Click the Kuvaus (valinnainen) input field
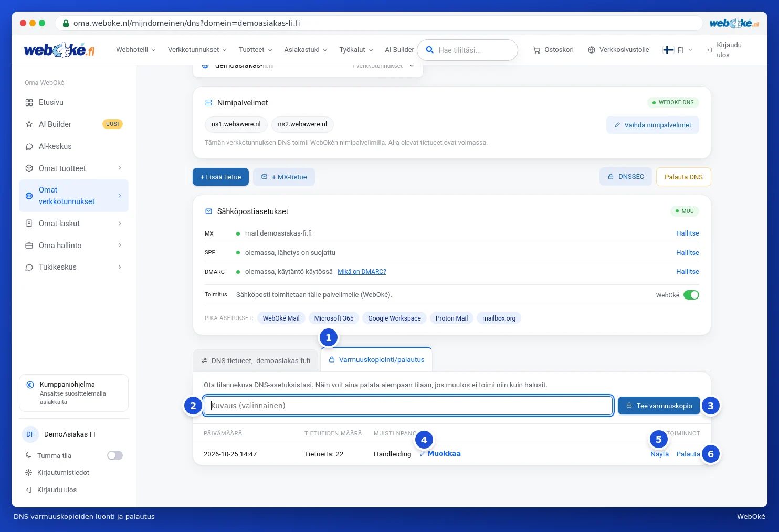779x532 pixels. point(408,406)
